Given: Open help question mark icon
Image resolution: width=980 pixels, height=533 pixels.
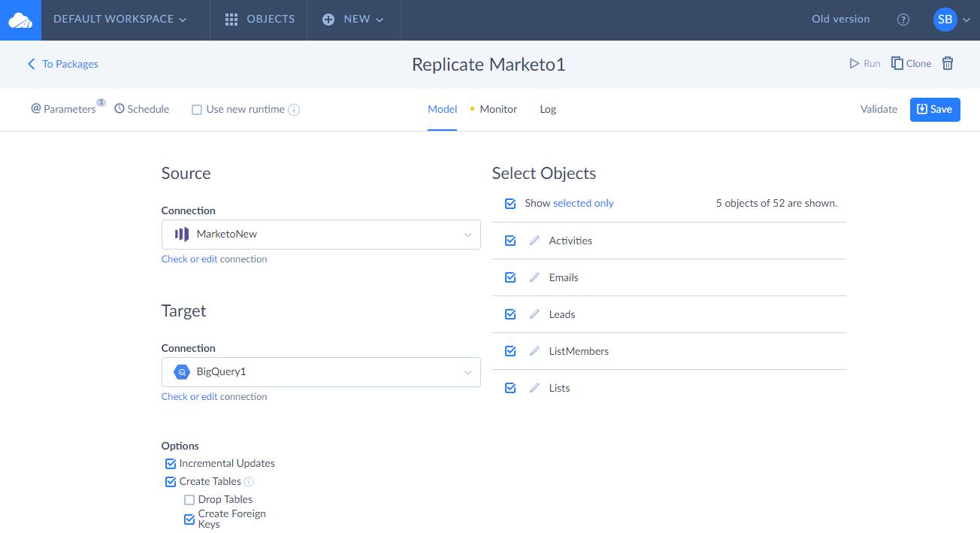Looking at the screenshot, I should [903, 20].
